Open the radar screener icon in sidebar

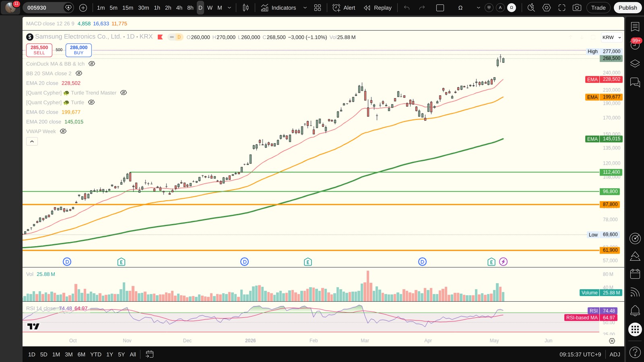(635, 239)
